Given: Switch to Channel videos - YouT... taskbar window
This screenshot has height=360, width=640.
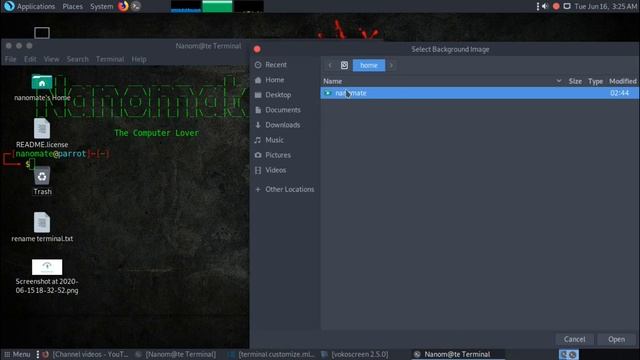Looking at the screenshot, I should click(x=86, y=354).
